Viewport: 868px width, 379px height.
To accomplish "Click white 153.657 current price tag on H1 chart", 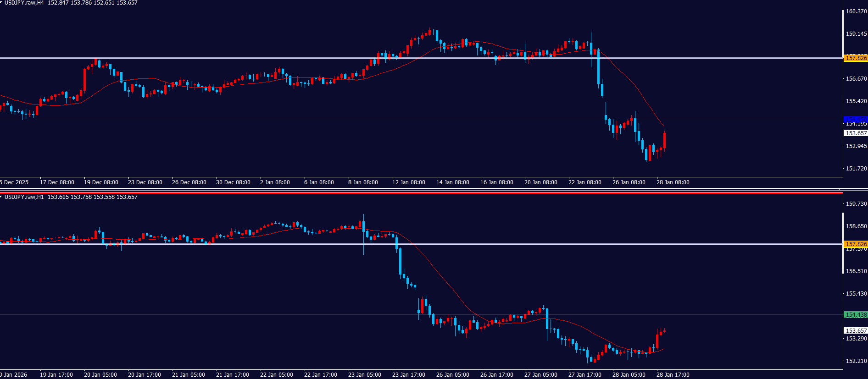I will 856,330.
